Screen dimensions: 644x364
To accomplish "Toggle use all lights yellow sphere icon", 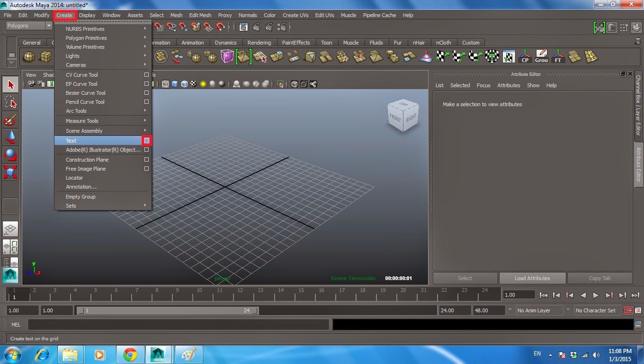I will [203, 84].
